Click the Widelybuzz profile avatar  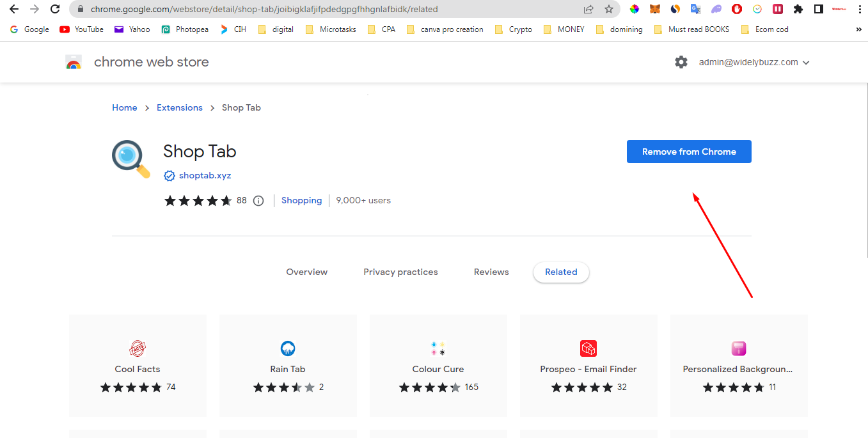point(839,9)
